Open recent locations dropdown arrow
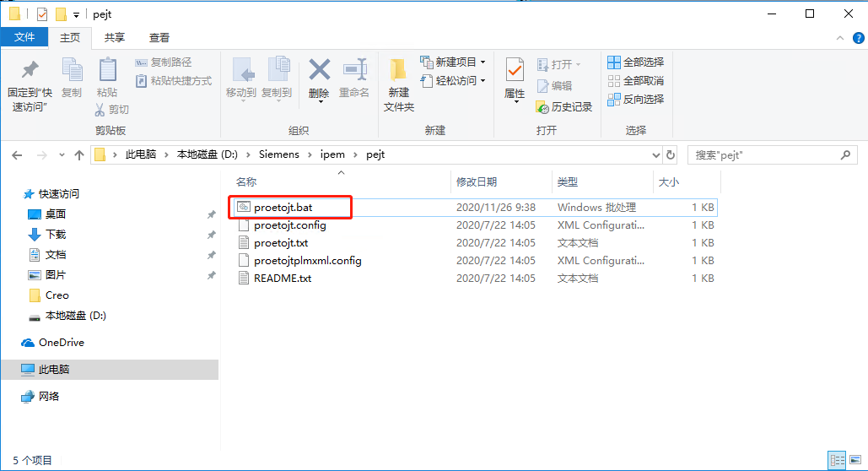Image resolution: width=868 pixels, height=471 pixels. (62, 155)
